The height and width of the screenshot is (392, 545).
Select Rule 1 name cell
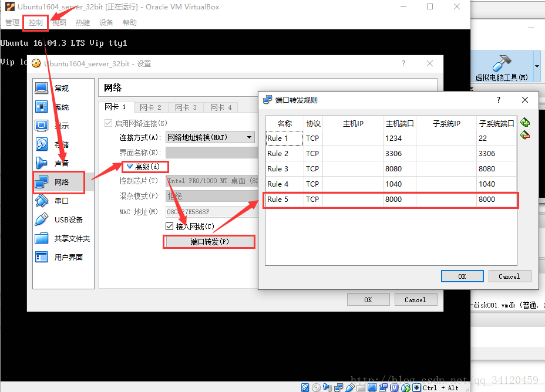pyautogui.click(x=284, y=138)
